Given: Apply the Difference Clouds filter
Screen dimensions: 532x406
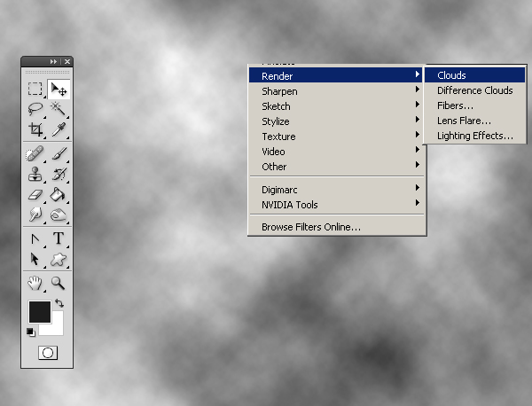Looking at the screenshot, I should [x=474, y=90].
